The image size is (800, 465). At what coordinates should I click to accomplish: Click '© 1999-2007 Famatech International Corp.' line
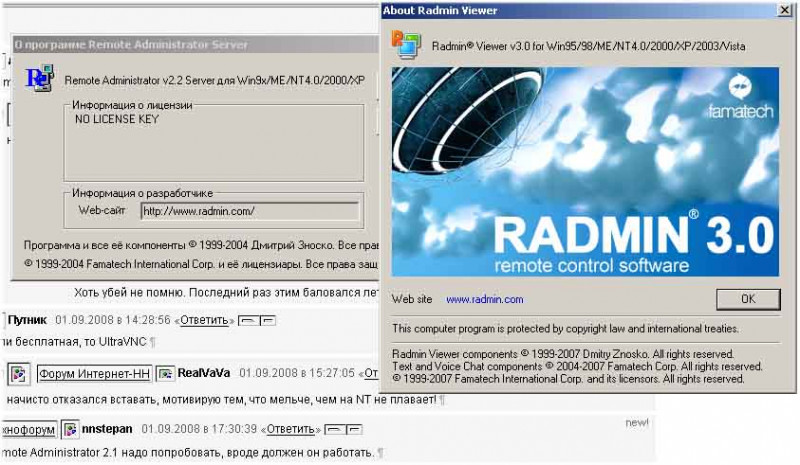(568, 379)
